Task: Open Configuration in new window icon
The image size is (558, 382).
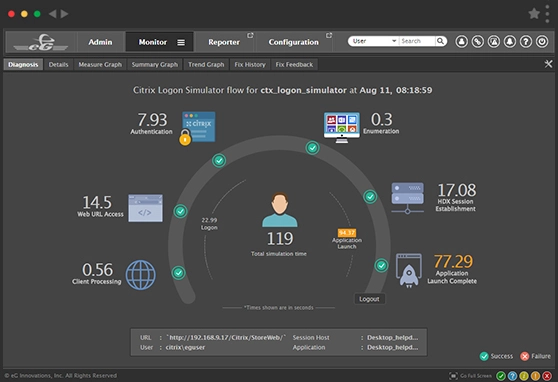Action: click(329, 35)
